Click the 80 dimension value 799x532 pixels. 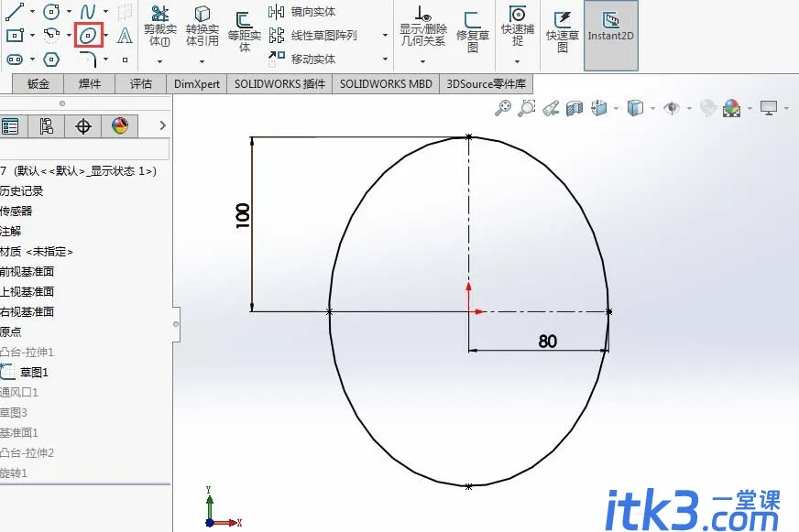(x=548, y=342)
